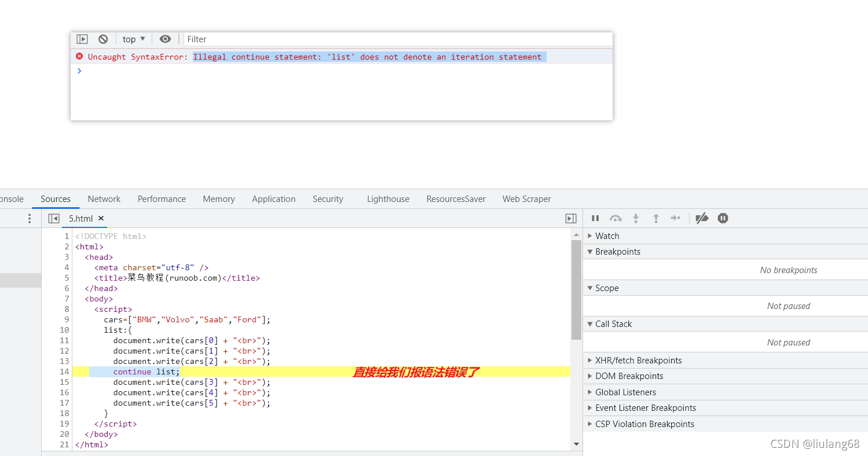This screenshot has width=868, height=456.
Task: Deactivate breakpoints toggle icon
Action: [702, 218]
